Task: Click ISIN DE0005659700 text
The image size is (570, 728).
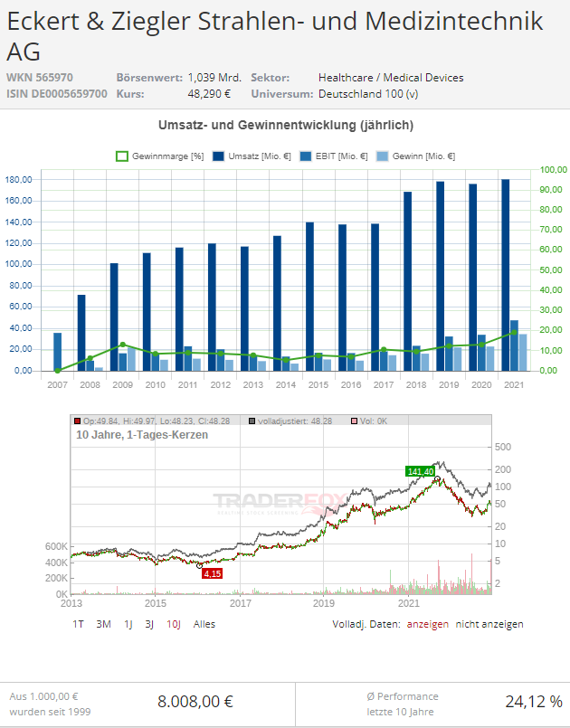Action: 57,94
